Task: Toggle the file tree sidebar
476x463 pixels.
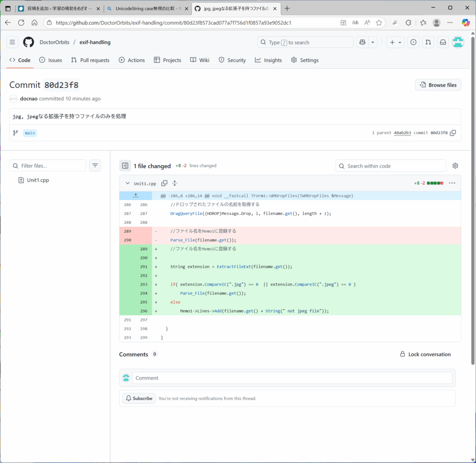Action: click(125, 166)
